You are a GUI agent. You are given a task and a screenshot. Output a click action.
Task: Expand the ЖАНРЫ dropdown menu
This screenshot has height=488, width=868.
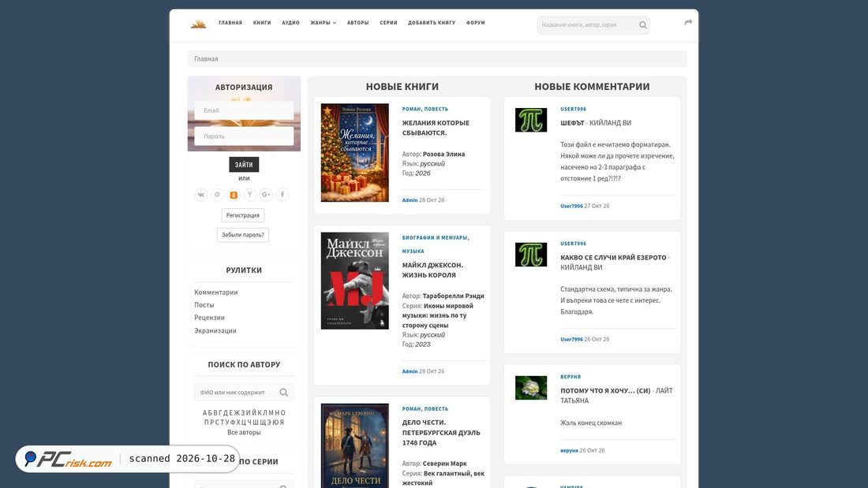[x=323, y=23]
